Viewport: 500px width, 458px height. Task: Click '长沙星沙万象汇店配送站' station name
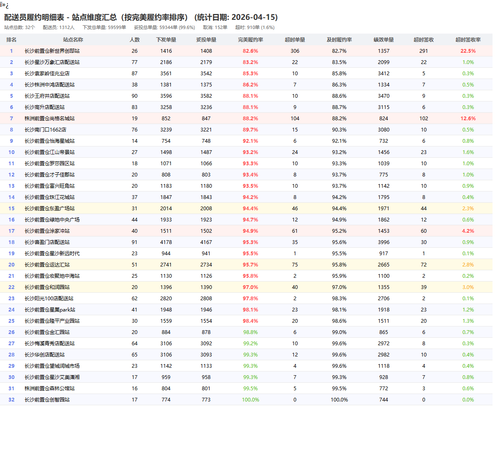click(52, 62)
